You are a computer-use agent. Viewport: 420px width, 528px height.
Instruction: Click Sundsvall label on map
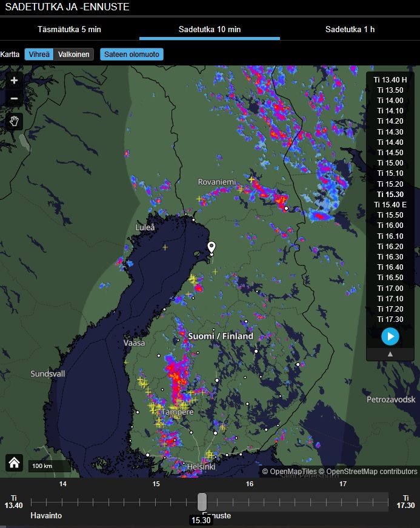pyautogui.click(x=48, y=374)
